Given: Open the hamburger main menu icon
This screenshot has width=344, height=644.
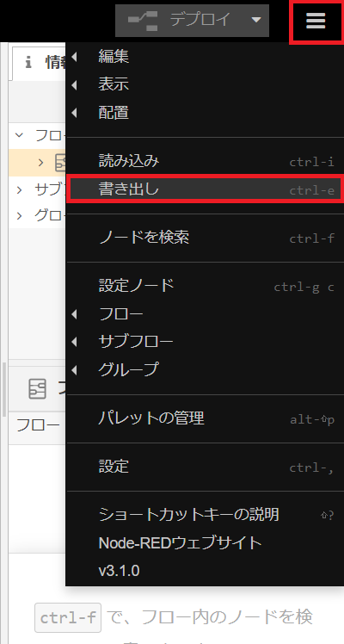Looking at the screenshot, I should [316, 21].
